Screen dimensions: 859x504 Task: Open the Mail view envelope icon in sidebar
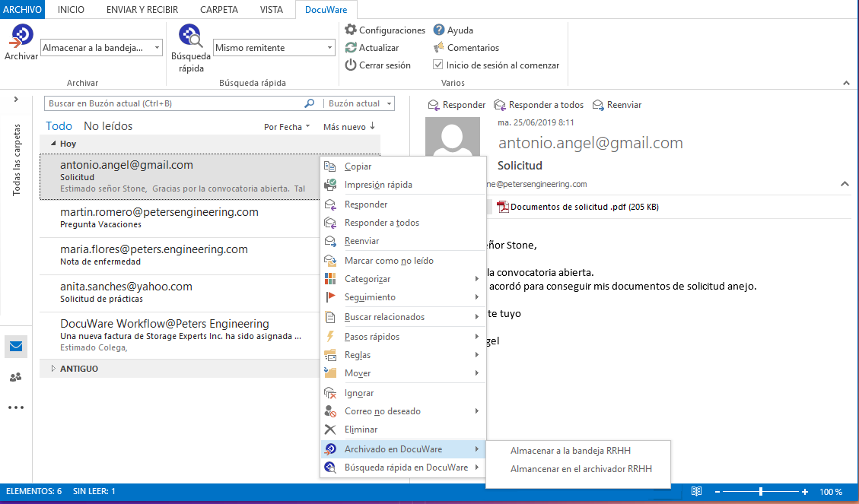(16, 347)
